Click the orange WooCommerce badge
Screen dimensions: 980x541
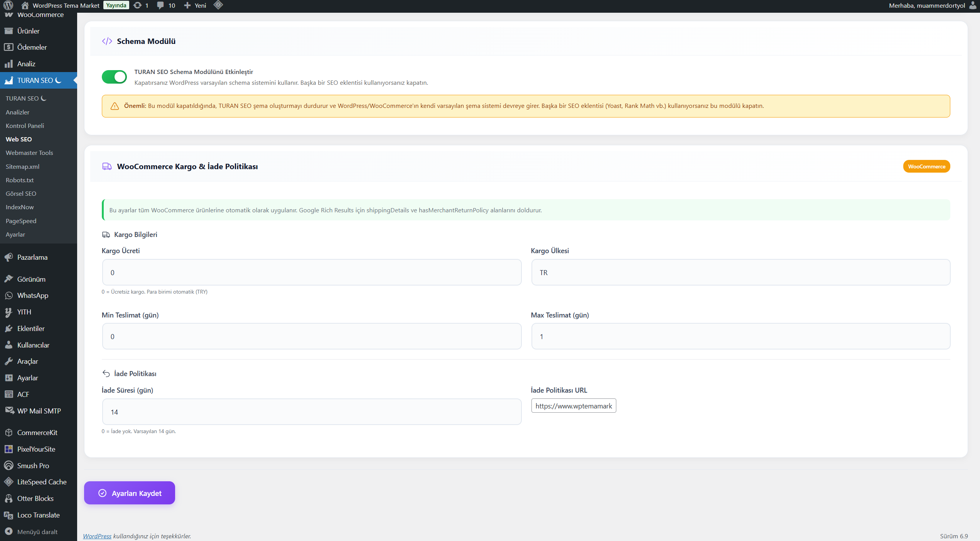coord(926,166)
